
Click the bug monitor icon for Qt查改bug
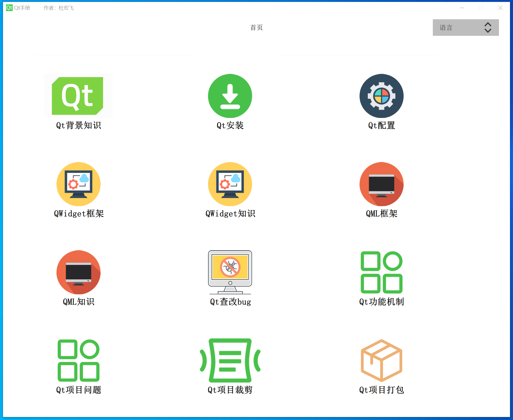(x=230, y=272)
